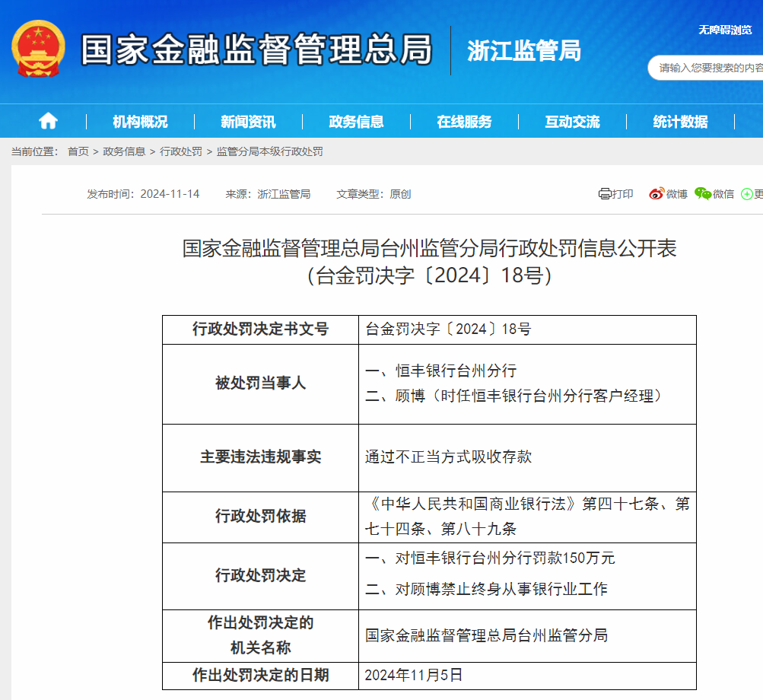
Task: Click 行政处罚 in the breadcrumb
Action: [x=180, y=151]
